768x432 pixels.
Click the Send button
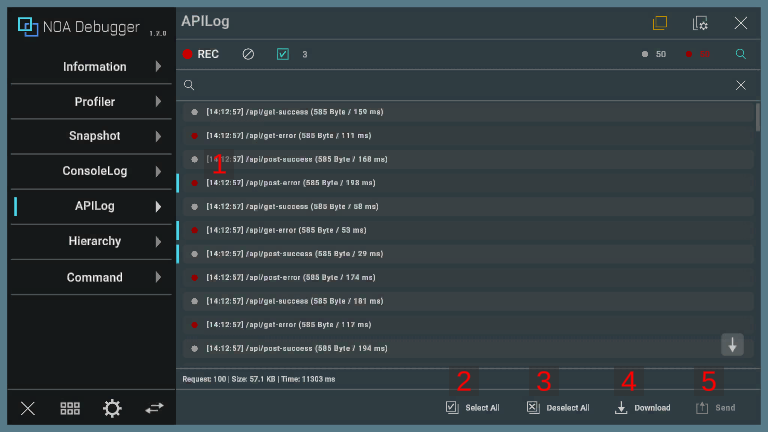[x=716, y=408]
